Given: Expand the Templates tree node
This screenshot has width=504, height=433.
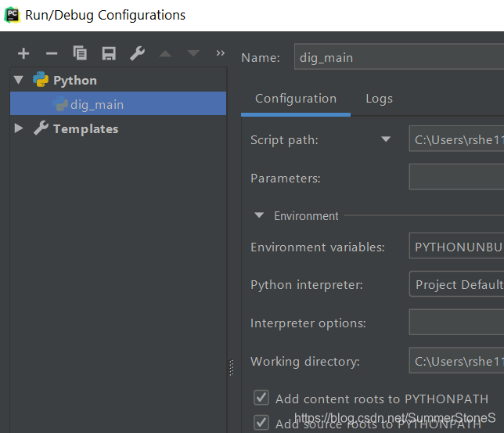Looking at the screenshot, I should click(x=19, y=128).
